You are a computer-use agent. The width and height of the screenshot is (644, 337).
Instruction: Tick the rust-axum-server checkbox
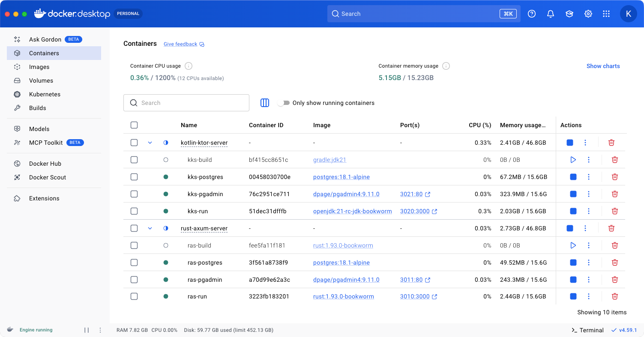[134, 228]
